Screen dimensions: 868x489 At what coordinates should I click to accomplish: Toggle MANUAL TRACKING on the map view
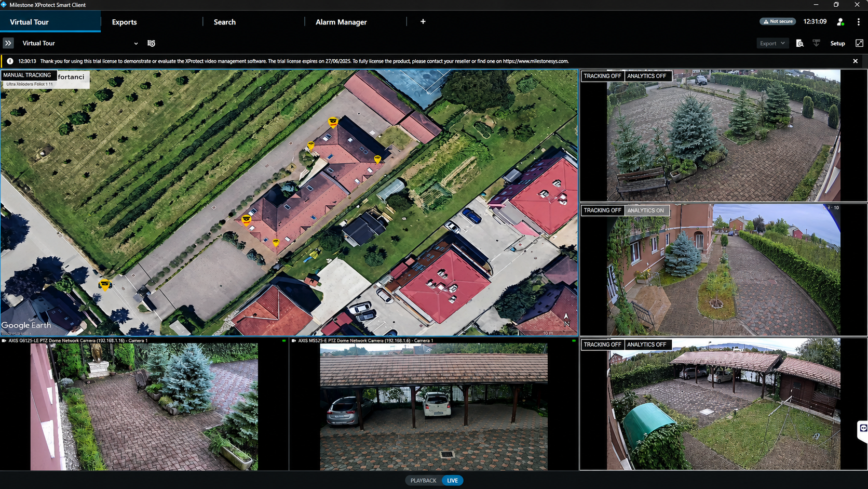(x=28, y=75)
